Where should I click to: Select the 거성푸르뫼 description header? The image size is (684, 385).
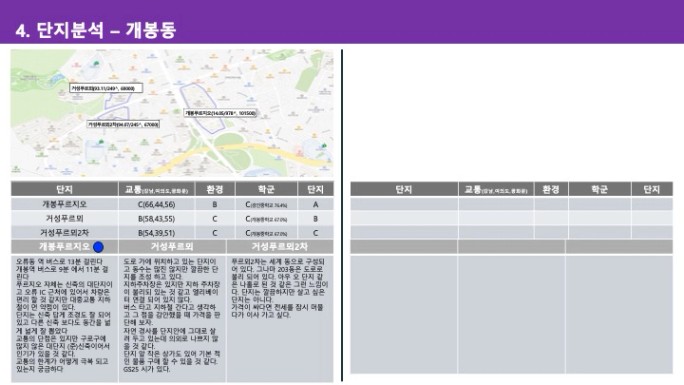click(172, 247)
